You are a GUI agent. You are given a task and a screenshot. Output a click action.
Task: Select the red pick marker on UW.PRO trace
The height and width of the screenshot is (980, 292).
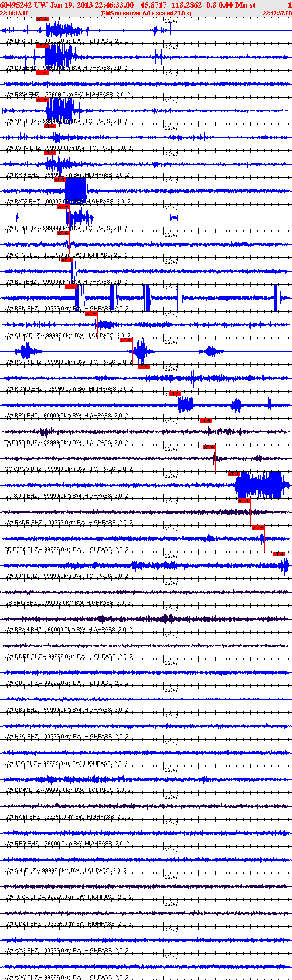49,153
